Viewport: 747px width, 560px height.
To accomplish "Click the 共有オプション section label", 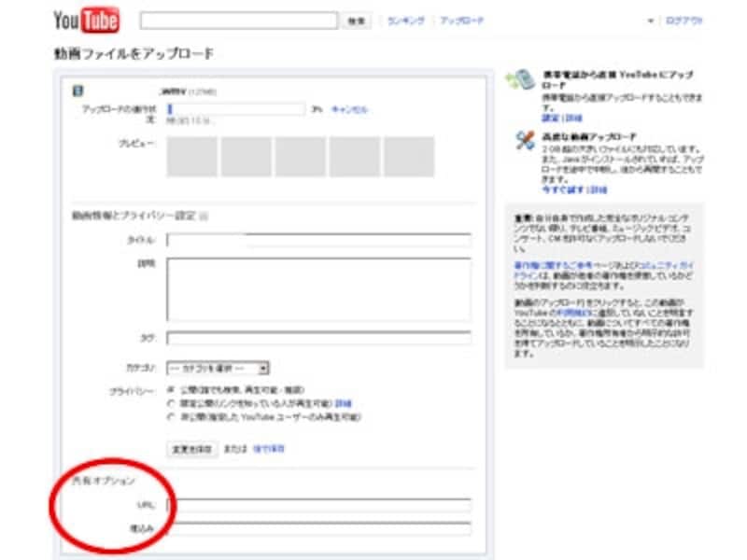I will [104, 481].
